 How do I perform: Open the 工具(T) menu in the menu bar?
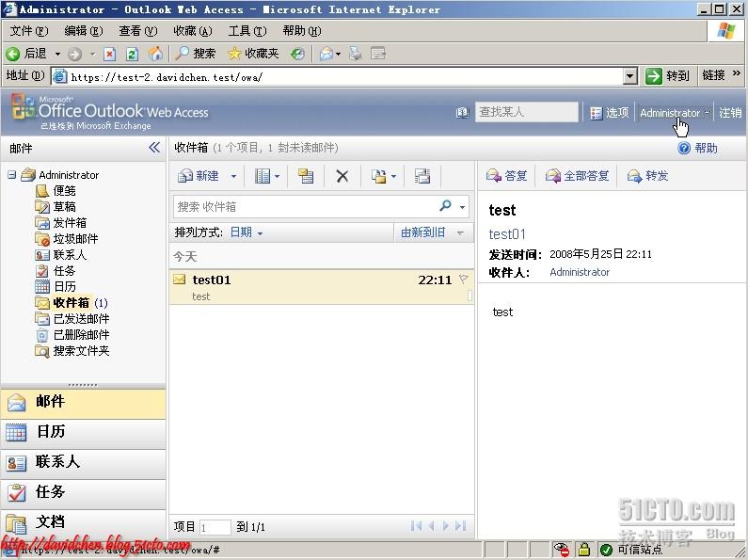pos(247,31)
